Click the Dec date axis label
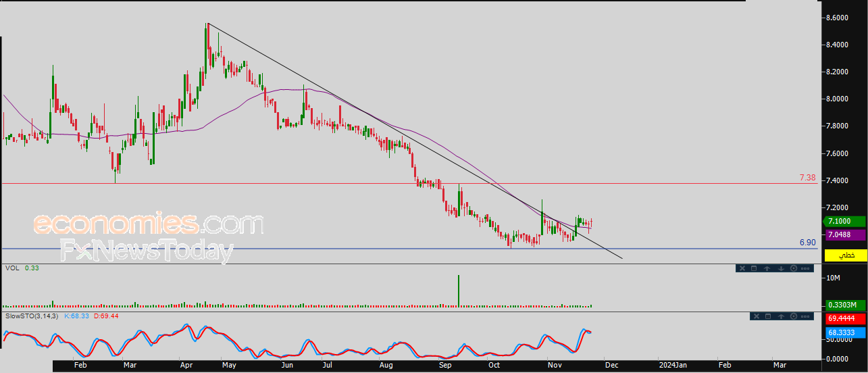This screenshot has height=373, width=868. 611,365
